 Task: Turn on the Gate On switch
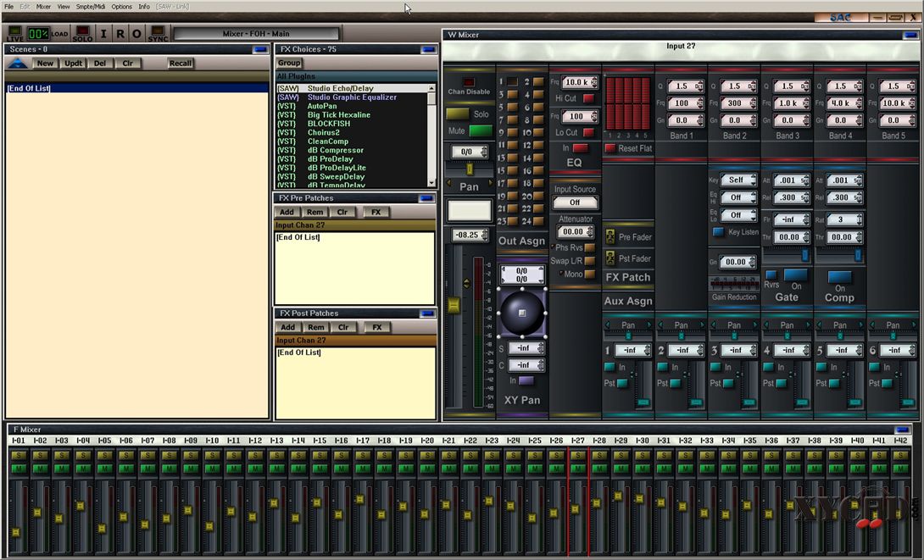point(795,275)
